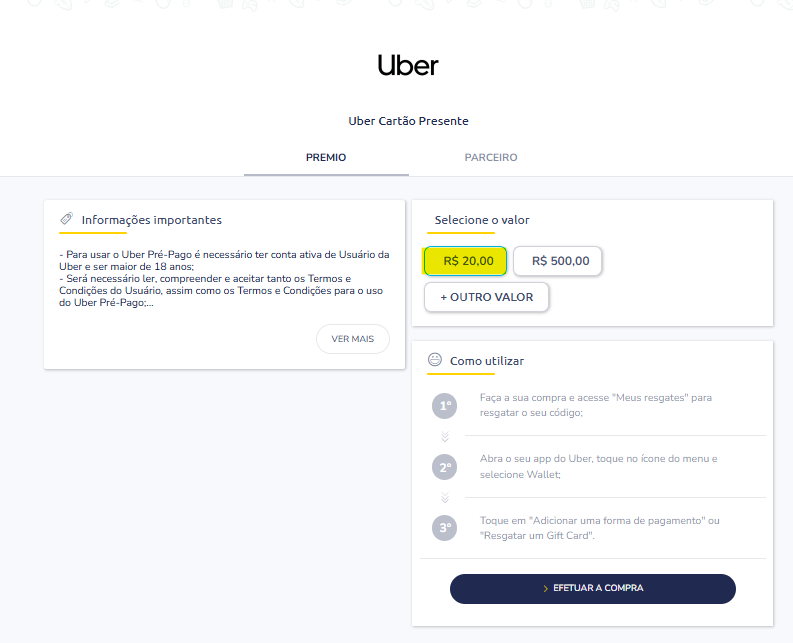Select the R$ 20,00 value option
The height and width of the screenshot is (643, 793).
[467, 261]
